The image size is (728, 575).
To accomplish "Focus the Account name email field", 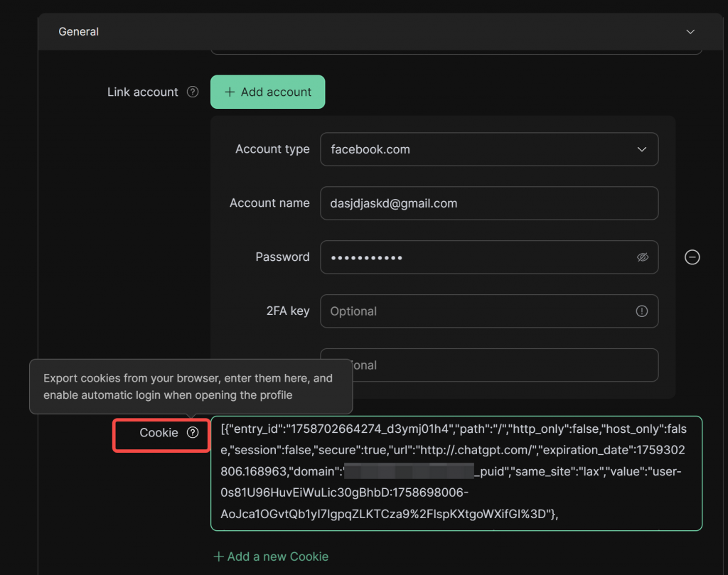I will click(489, 203).
